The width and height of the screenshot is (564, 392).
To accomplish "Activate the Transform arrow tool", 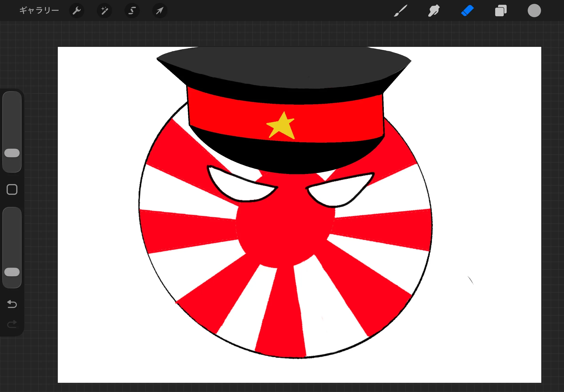I will (x=160, y=11).
